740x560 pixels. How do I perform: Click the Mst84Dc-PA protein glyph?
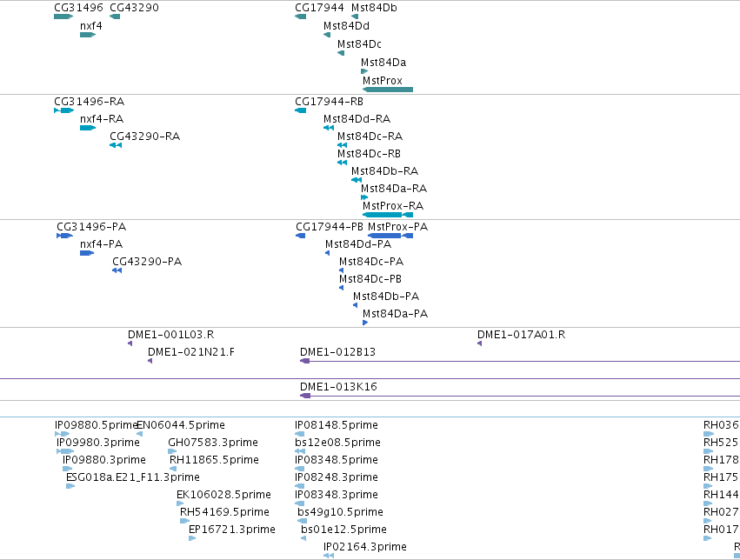pyautogui.click(x=341, y=270)
